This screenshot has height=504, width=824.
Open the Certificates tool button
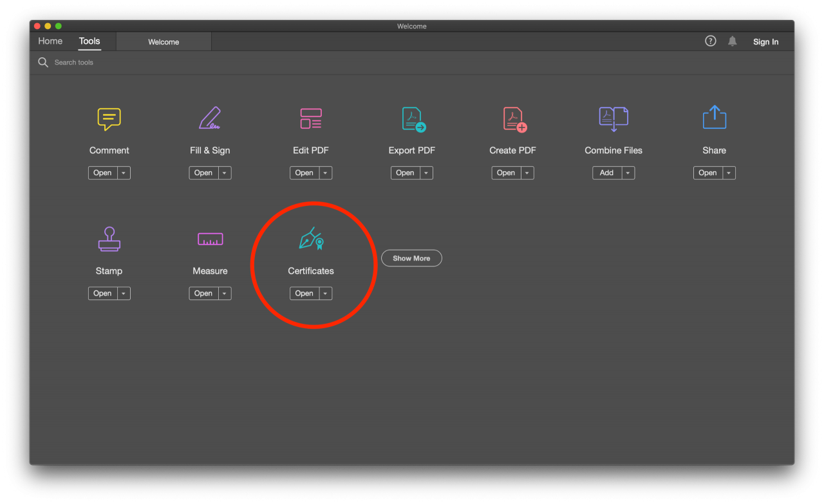pyautogui.click(x=304, y=294)
